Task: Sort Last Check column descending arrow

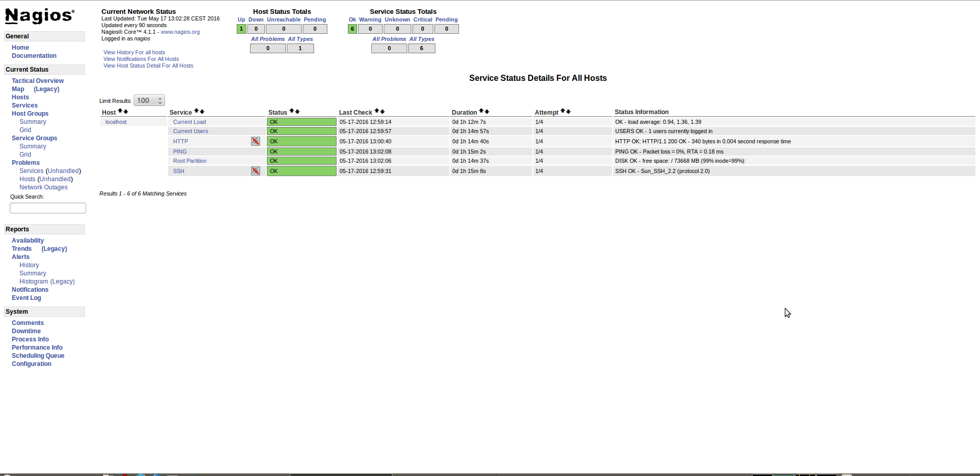Action: pyautogui.click(x=382, y=112)
